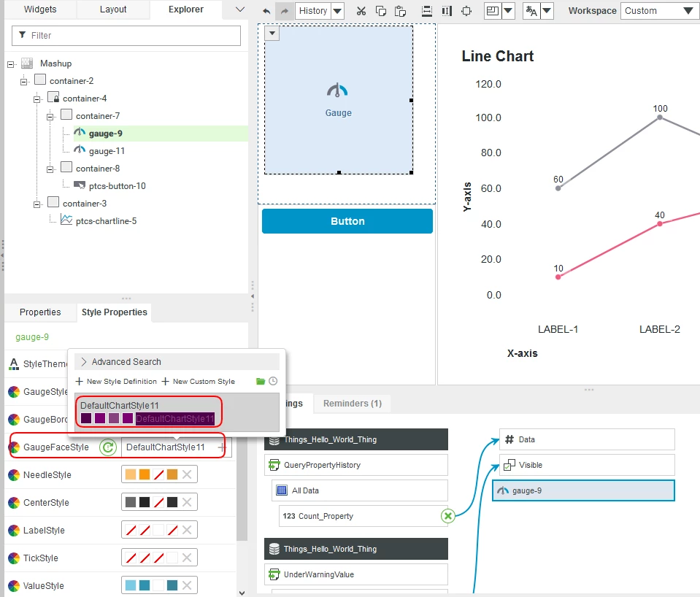Select gauge-11 in explorer tree
This screenshot has width=700, height=597.
point(107,151)
